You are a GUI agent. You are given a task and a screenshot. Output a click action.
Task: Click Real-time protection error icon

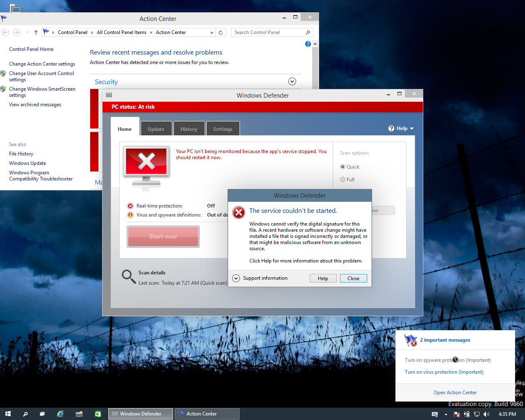(130, 206)
